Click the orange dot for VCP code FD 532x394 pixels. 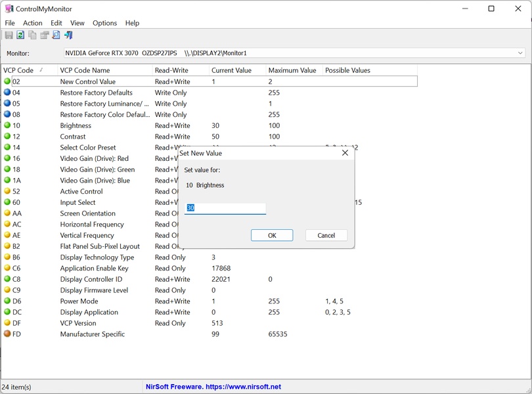point(7,334)
